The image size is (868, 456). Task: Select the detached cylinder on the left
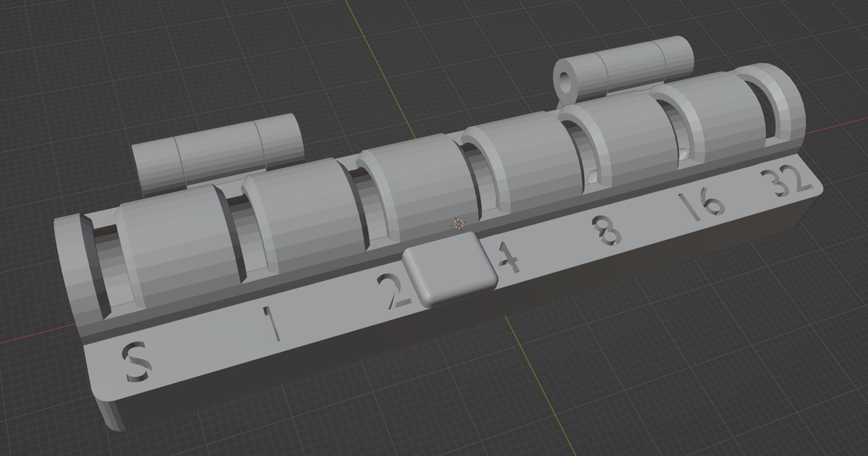(x=217, y=152)
